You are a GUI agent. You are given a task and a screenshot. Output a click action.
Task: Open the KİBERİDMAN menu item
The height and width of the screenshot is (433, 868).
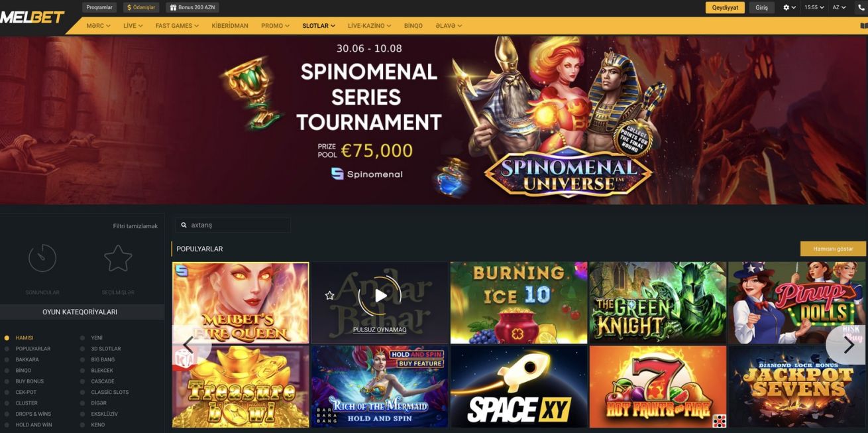click(x=230, y=26)
